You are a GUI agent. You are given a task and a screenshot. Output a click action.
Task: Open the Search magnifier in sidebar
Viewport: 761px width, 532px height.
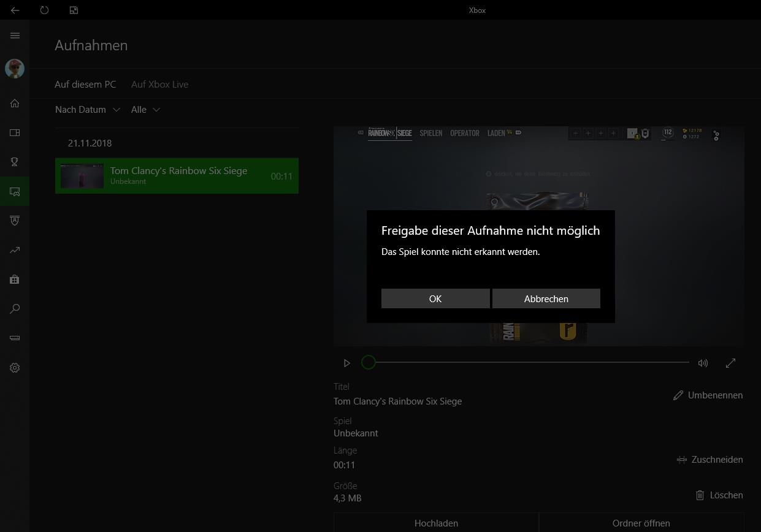tap(15, 309)
